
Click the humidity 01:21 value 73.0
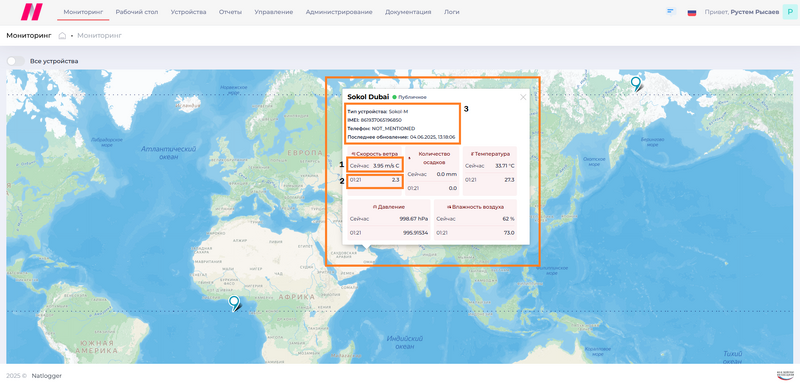click(510, 233)
